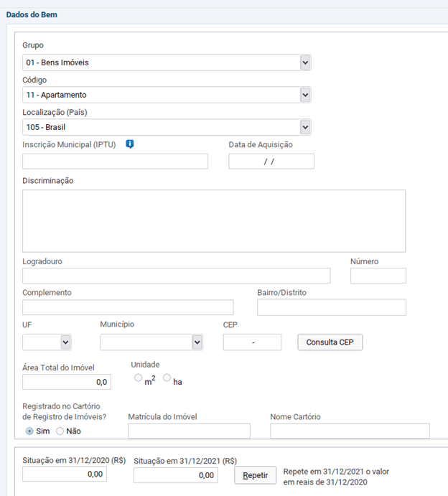Choose Sim for registrado no cartório
This screenshot has width=448, height=496.
[29, 431]
